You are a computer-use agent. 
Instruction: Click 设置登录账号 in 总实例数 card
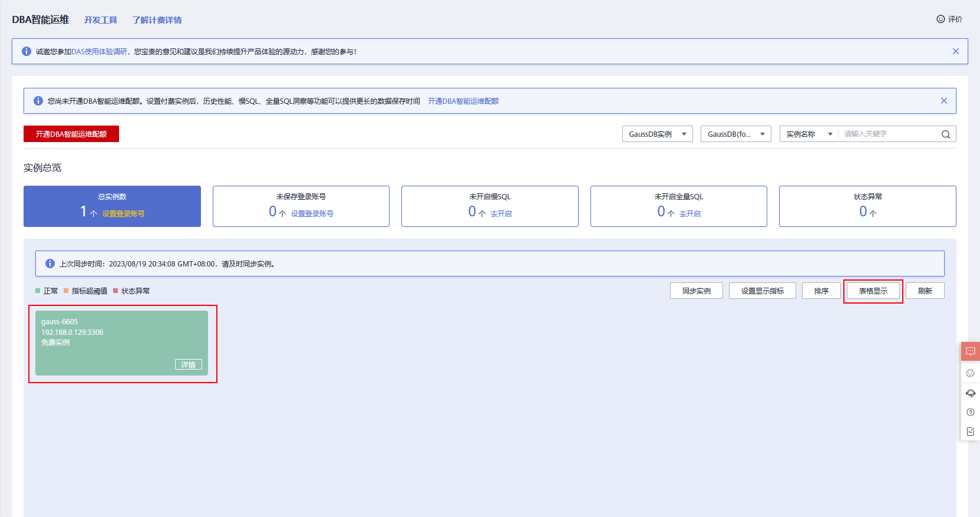tap(123, 214)
